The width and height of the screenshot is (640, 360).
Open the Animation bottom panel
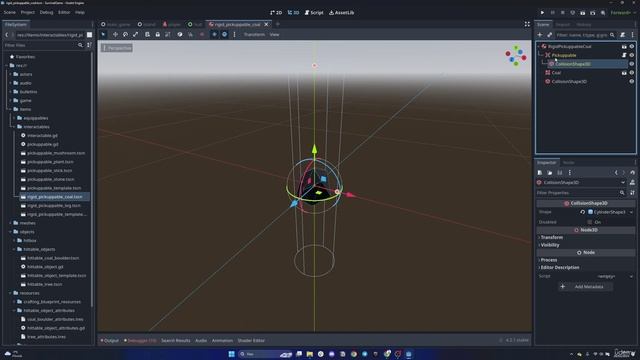(222, 340)
